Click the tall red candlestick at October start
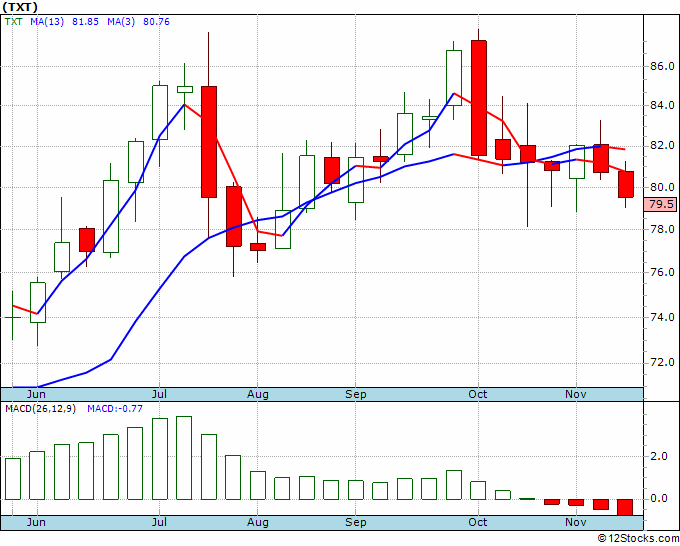Image resolution: width=680 pixels, height=546 pixels. (x=479, y=98)
